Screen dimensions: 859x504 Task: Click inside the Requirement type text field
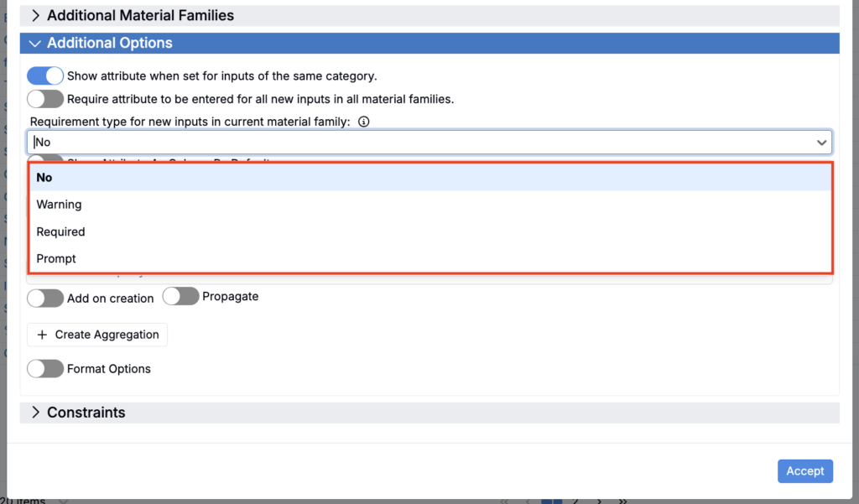(419, 143)
